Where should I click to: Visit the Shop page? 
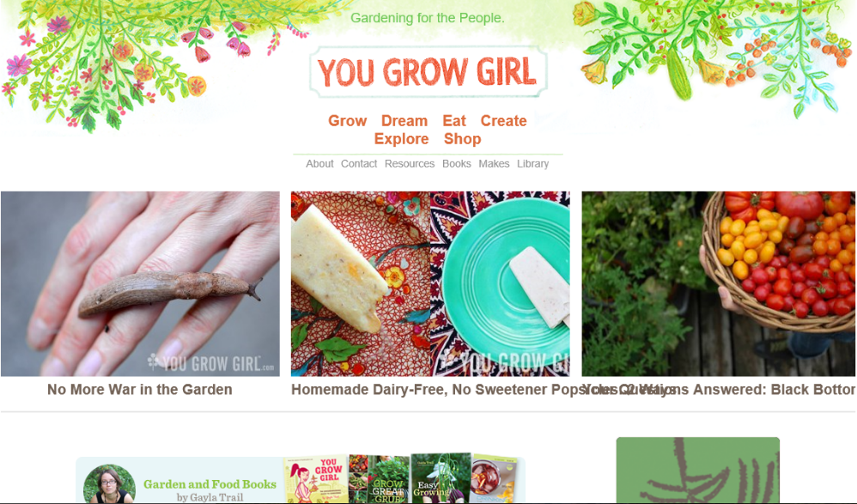click(x=462, y=139)
